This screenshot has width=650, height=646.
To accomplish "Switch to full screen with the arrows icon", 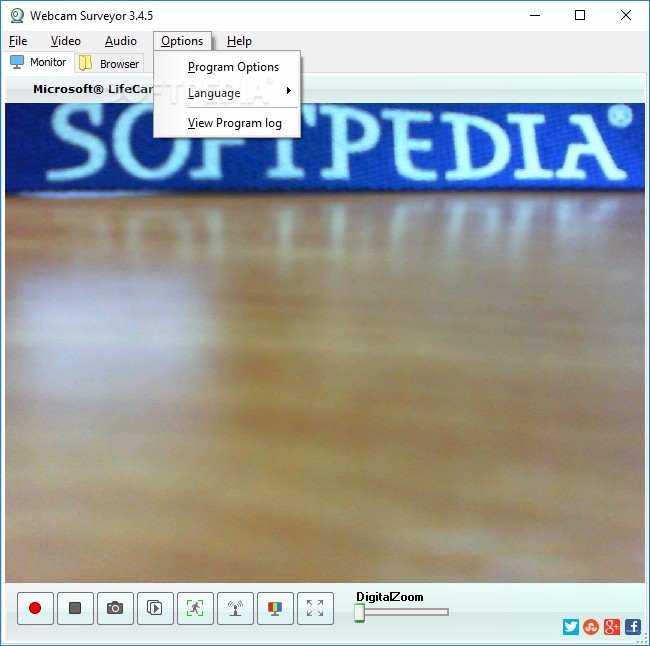I will tap(315, 608).
